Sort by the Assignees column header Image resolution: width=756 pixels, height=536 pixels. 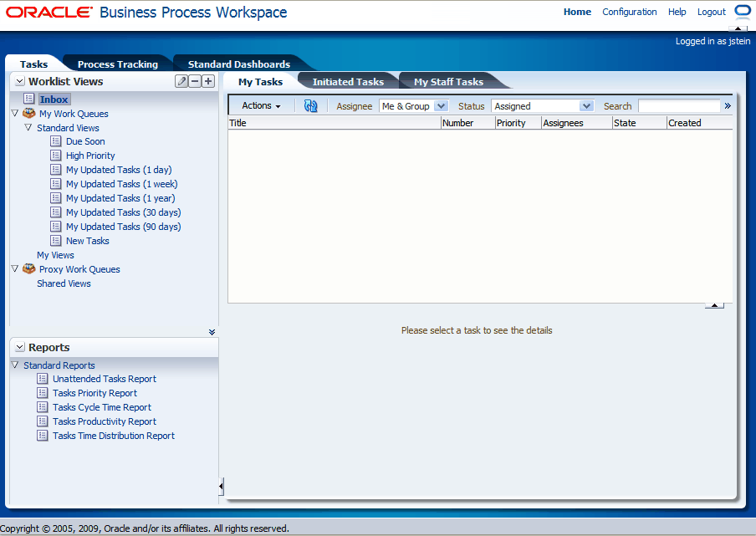577,123
